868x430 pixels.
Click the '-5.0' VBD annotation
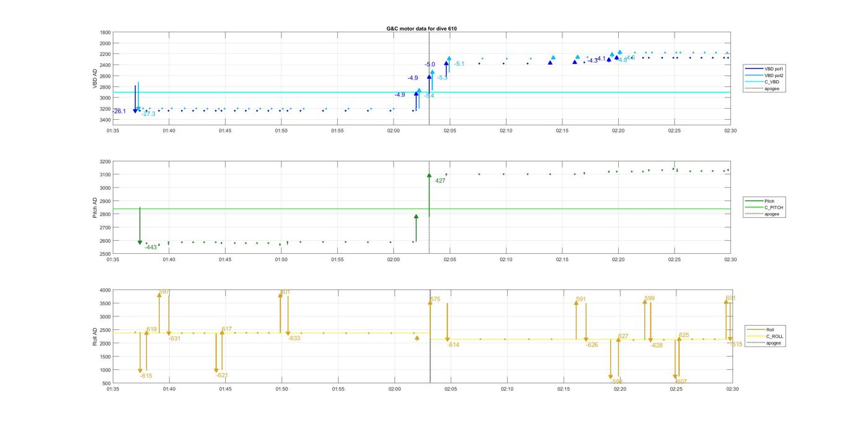(430, 65)
